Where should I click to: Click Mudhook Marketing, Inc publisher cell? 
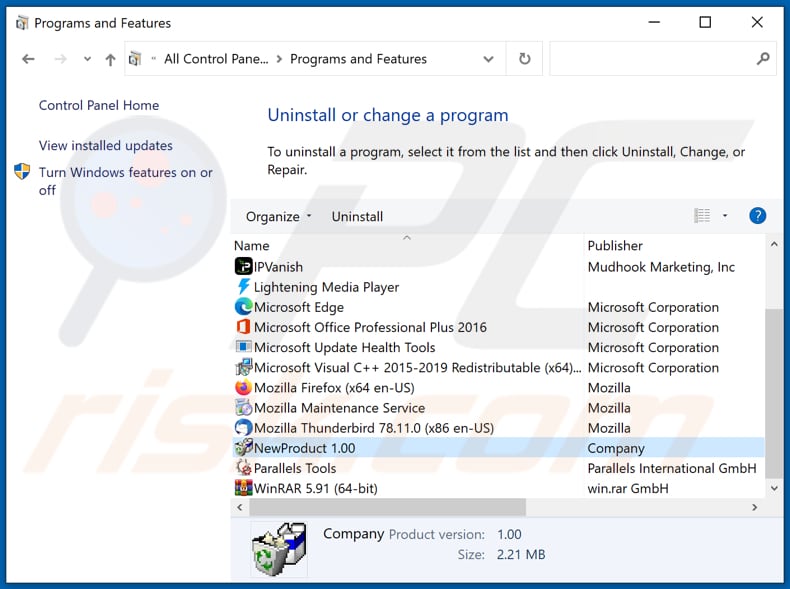click(661, 267)
